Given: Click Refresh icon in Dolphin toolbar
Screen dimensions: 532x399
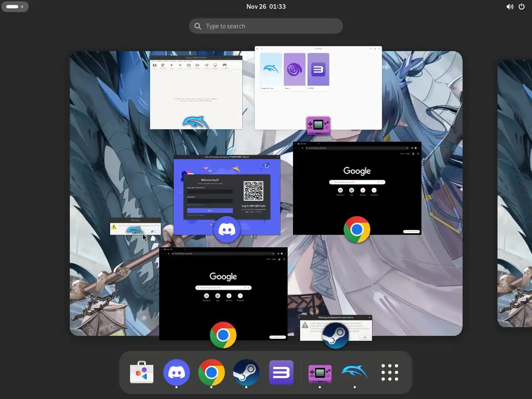Looking at the screenshot, I should tap(163, 66).
